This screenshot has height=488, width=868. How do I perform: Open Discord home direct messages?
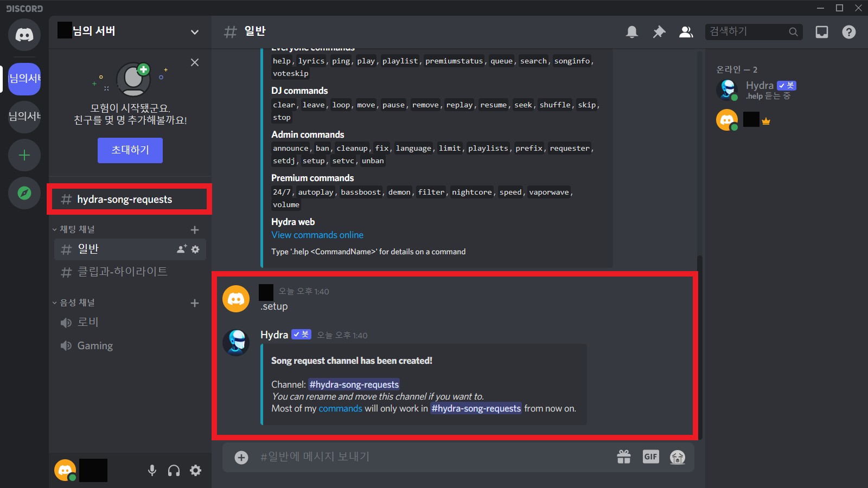pyautogui.click(x=24, y=35)
